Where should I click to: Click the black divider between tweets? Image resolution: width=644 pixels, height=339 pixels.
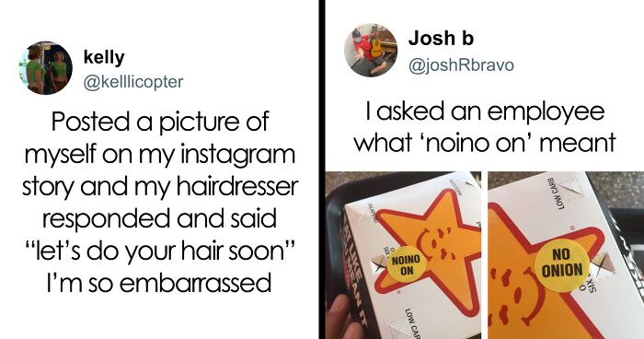coord(322,169)
